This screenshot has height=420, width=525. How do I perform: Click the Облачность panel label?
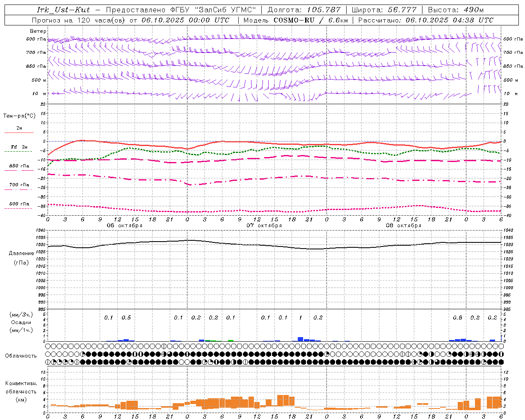point(21,356)
